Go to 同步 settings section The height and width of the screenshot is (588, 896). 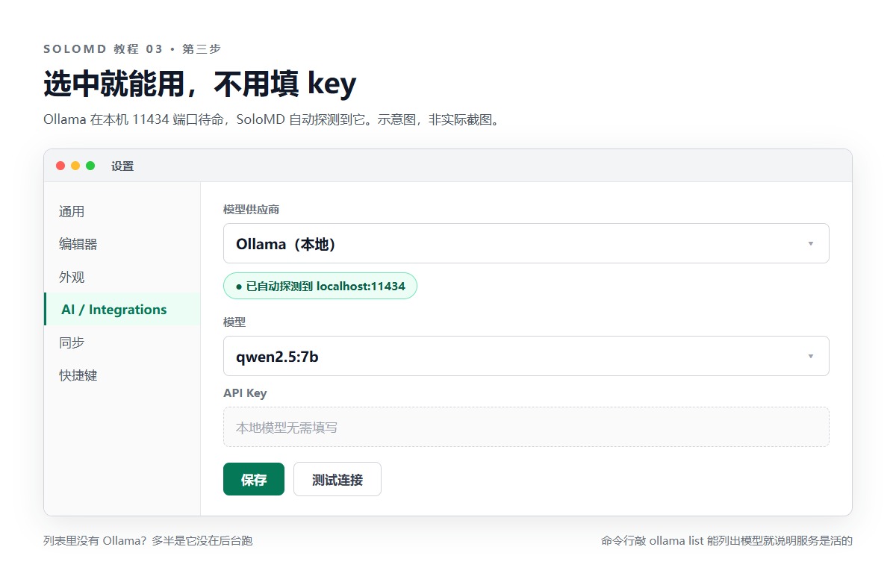[122, 343]
